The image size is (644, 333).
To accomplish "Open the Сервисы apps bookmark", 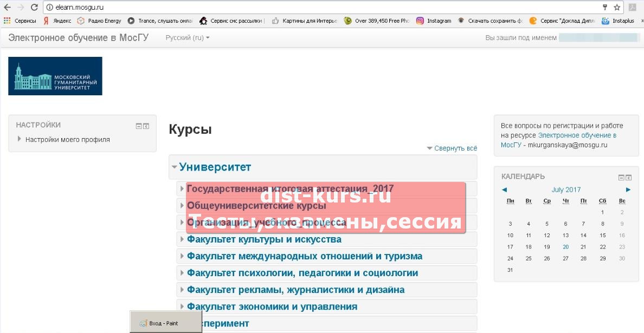I will 20,21.
